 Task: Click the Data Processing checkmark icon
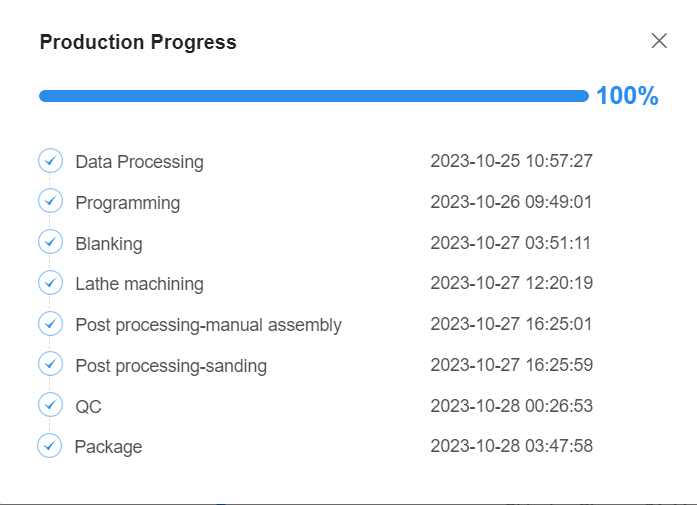click(50, 160)
